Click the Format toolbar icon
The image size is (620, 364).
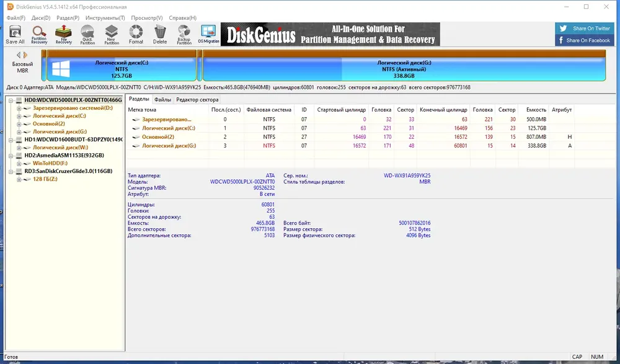pyautogui.click(x=136, y=35)
